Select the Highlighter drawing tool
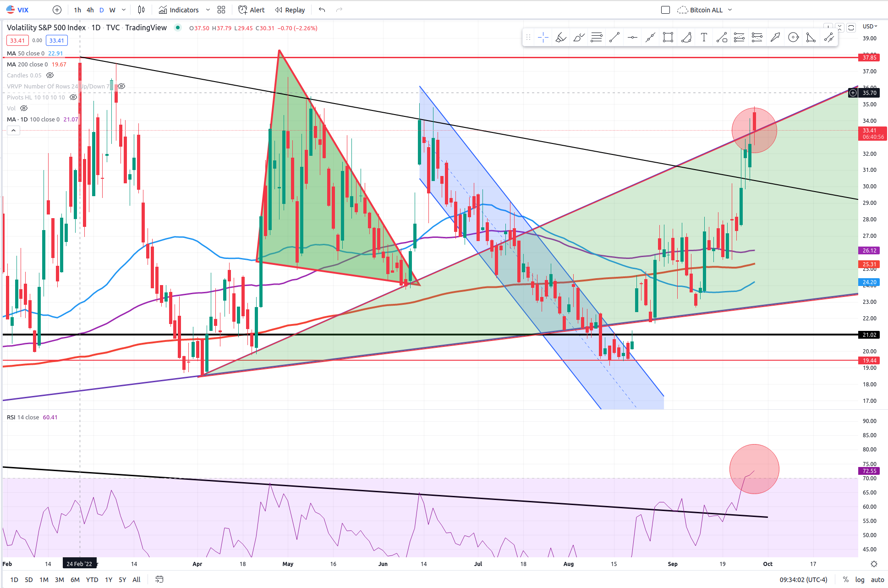This screenshot has height=588, width=888. click(561, 38)
